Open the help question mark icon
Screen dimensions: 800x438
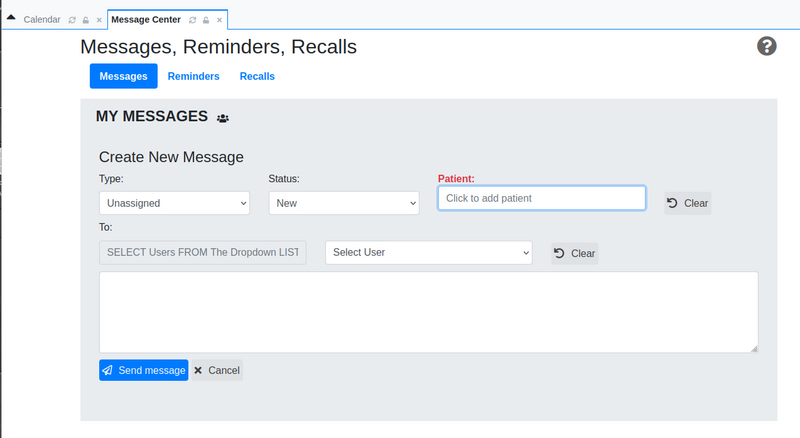pos(766,46)
